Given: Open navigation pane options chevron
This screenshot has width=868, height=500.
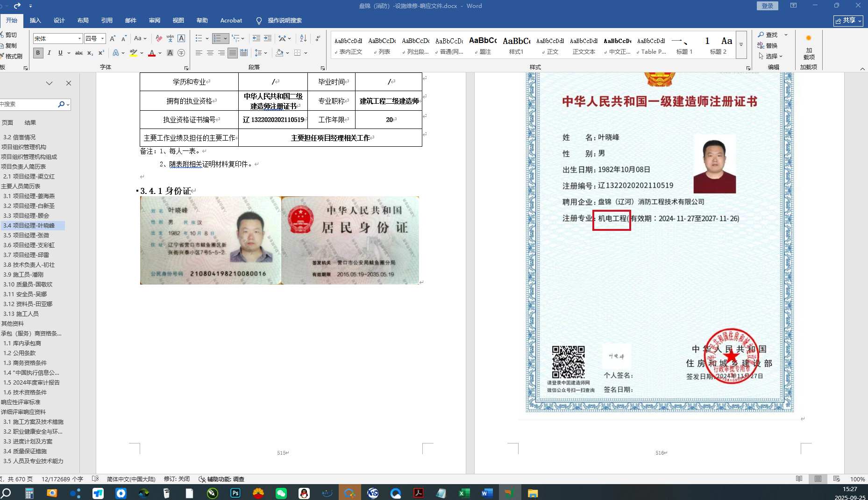Looking at the screenshot, I should tap(49, 83).
